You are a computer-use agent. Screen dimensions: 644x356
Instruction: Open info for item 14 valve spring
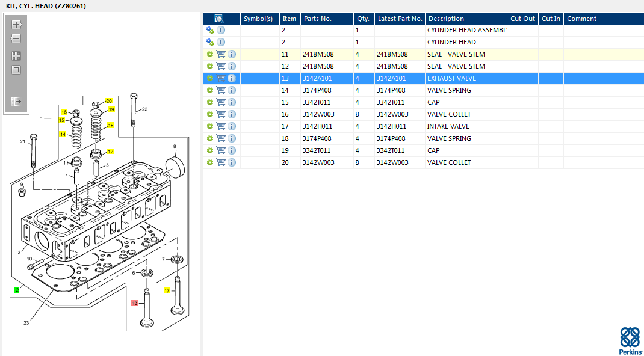click(x=232, y=90)
